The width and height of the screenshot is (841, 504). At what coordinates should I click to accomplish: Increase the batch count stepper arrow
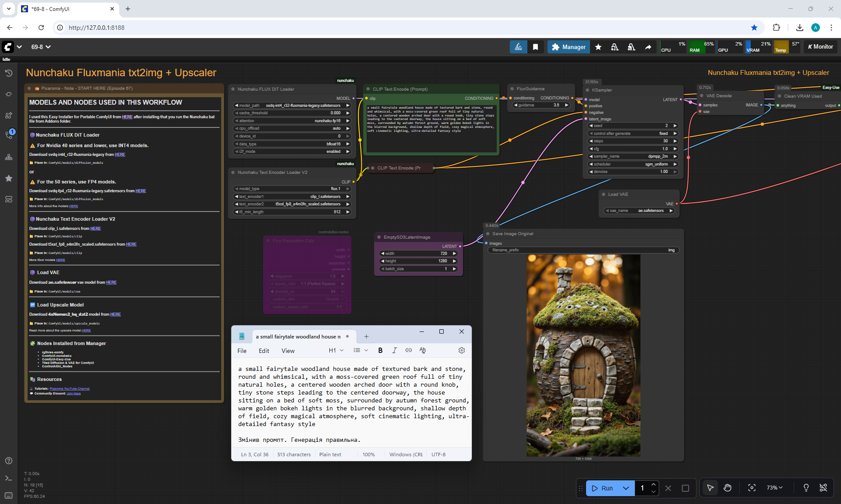654,484
